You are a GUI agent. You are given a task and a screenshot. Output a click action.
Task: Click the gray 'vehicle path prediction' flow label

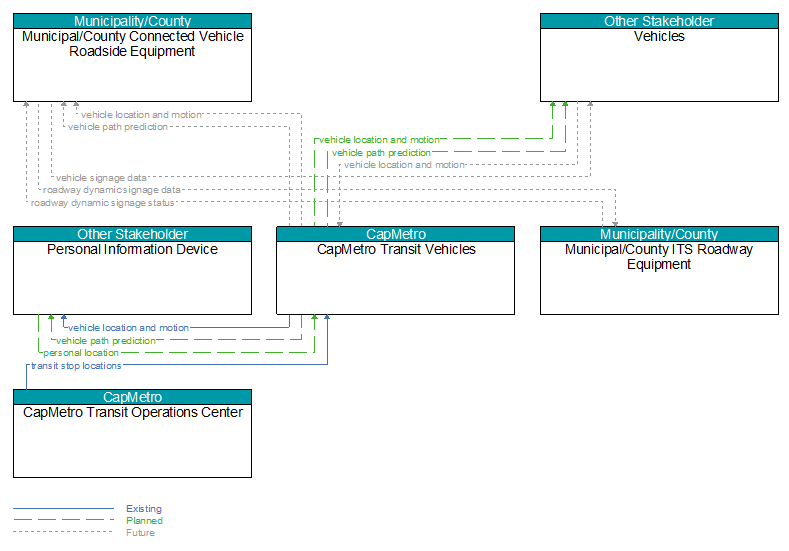[x=118, y=127]
